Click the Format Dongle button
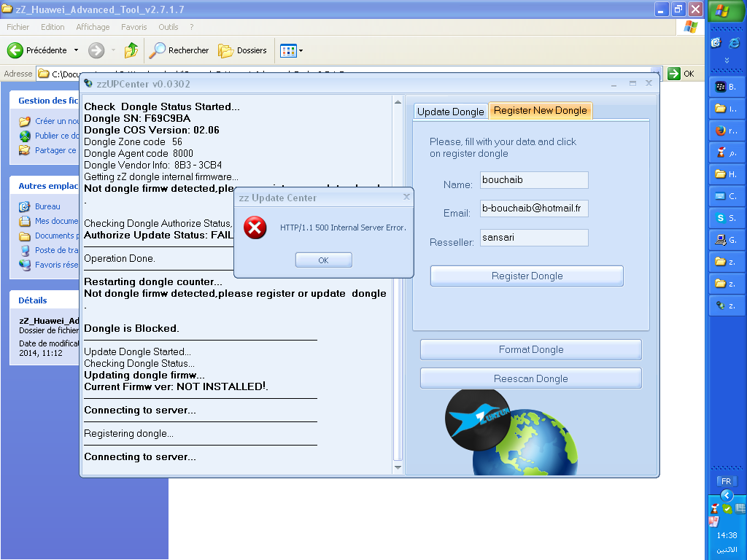 (x=531, y=349)
